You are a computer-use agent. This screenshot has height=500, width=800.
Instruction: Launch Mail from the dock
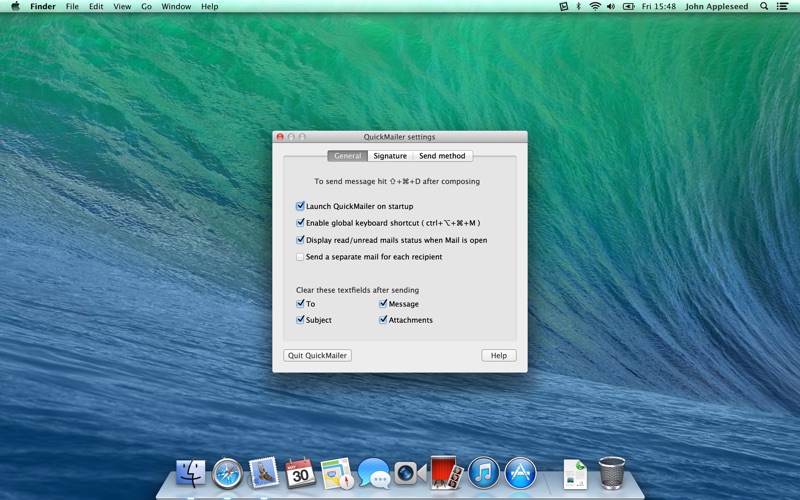264,472
